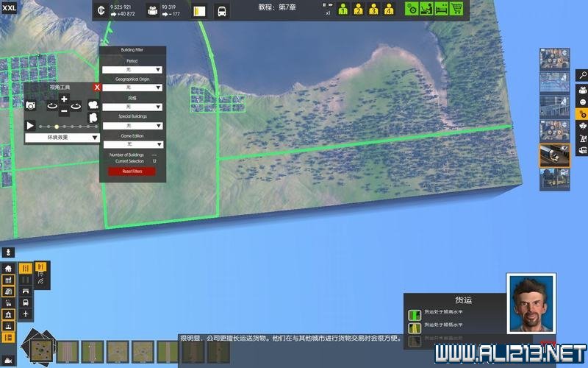Open the Geographical Origin dropdown

(132, 88)
